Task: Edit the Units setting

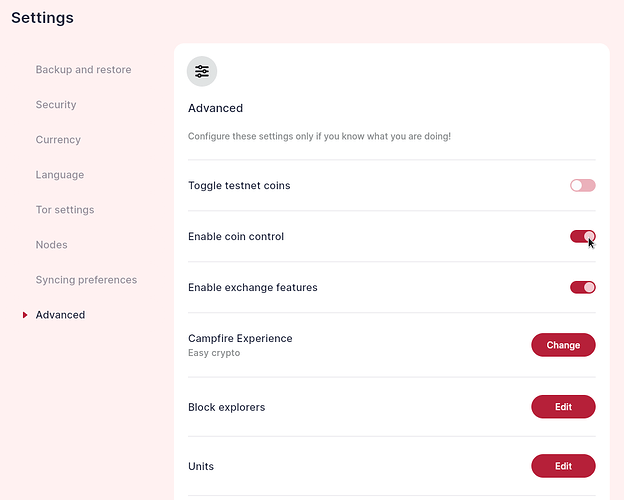Action: (563, 466)
